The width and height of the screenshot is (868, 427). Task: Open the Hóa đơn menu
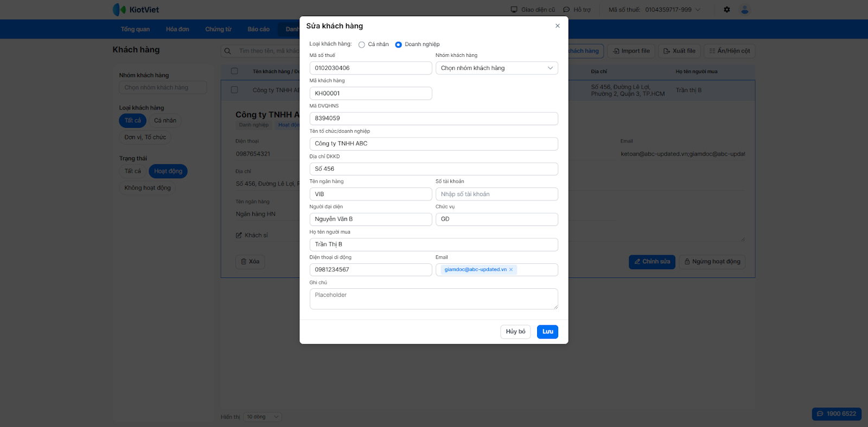[177, 29]
